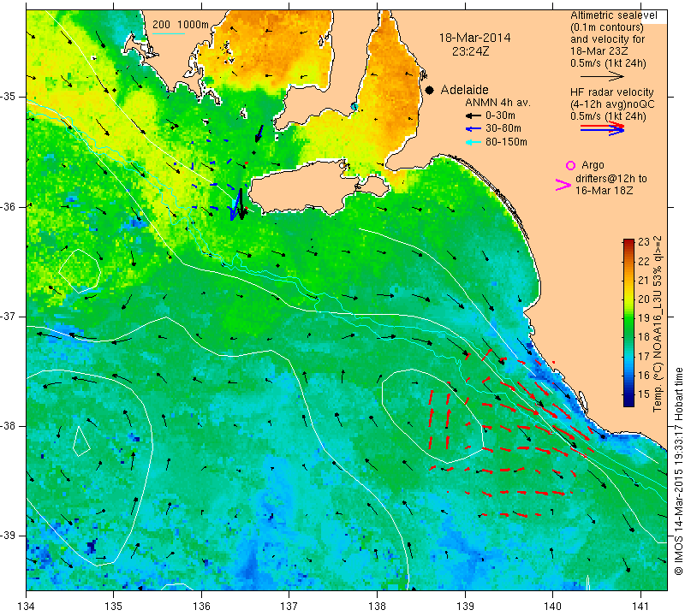Click the cyan 80-150m legend arrow

(x=474, y=142)
